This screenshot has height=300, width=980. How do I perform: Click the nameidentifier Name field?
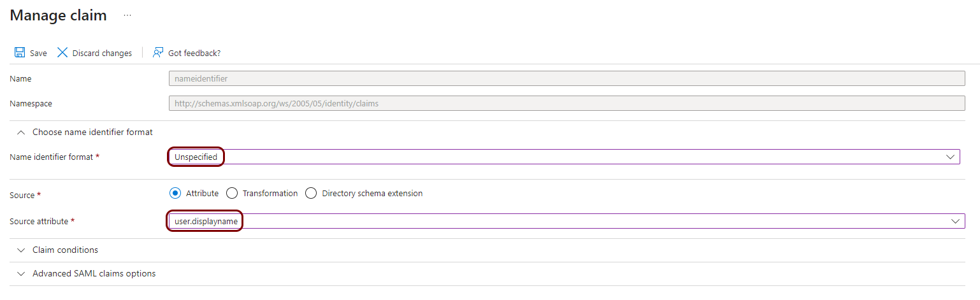pos(566,78)
